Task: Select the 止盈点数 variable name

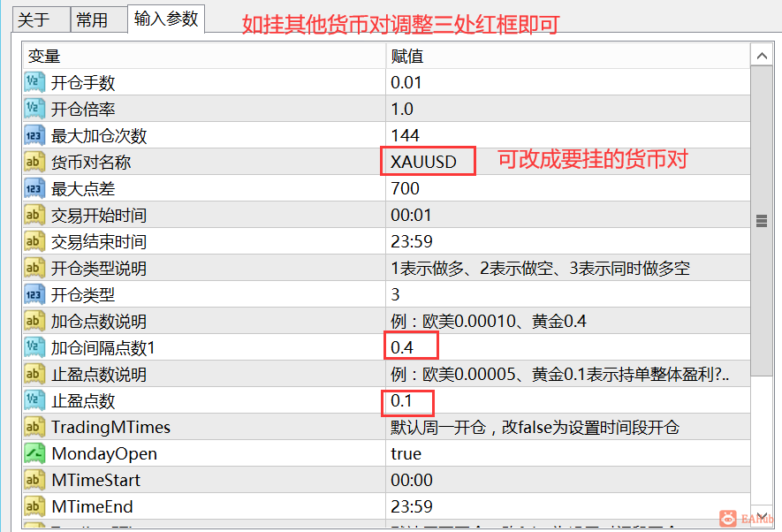Action: point(83,400)
